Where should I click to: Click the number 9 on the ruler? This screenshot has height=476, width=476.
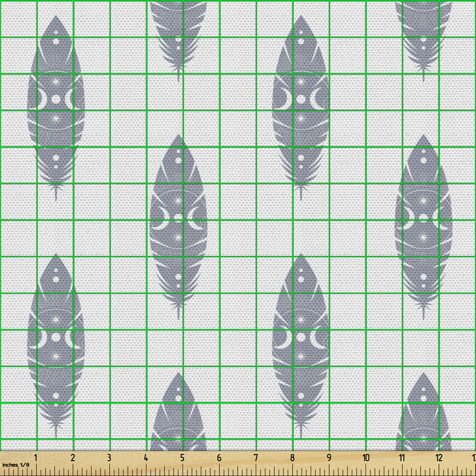click(329, 458)
